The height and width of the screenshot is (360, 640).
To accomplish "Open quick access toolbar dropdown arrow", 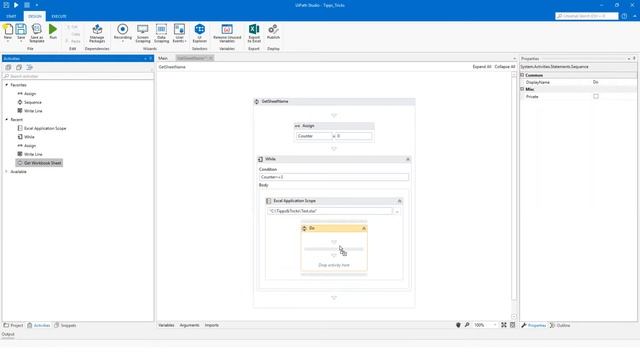I will pyautogui.click(x=36, y=5).
